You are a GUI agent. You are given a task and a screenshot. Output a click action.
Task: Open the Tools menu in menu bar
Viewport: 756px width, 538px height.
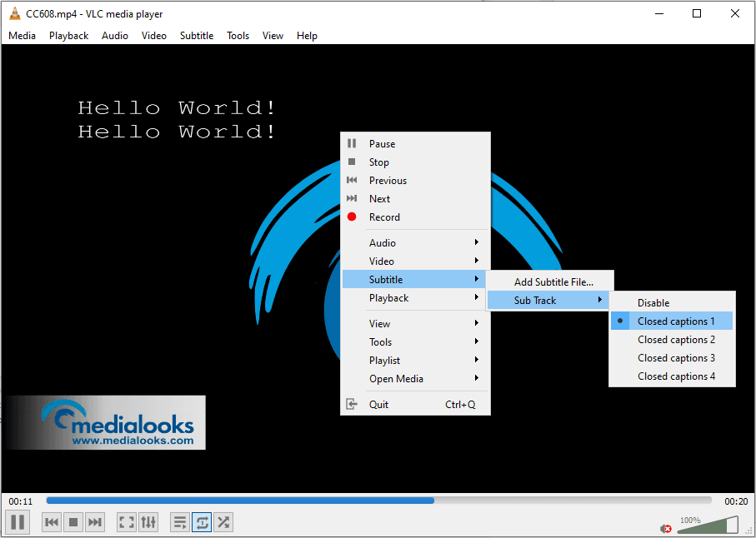238,36
